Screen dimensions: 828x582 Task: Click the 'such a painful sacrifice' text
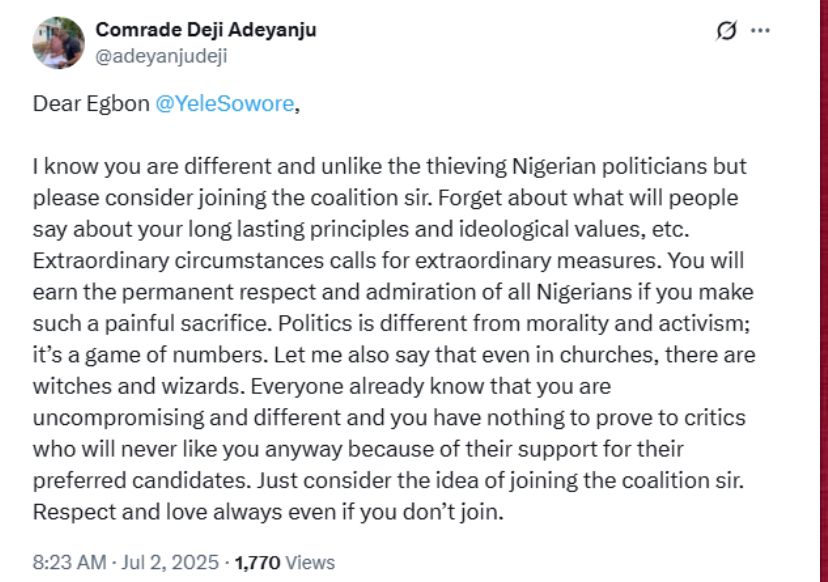pyautogui.click(x=152, y=324)
